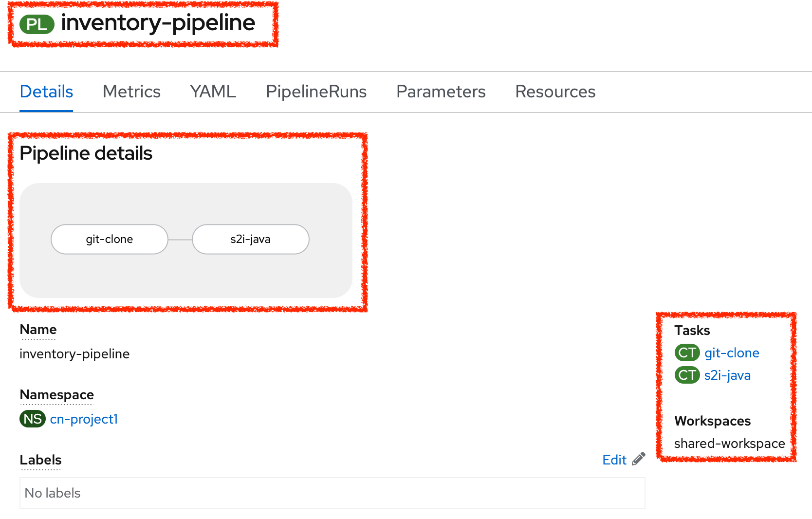The image size is (812, 519).
Task: Click the pencil icon next to Edit
Action: pos(638,458)
